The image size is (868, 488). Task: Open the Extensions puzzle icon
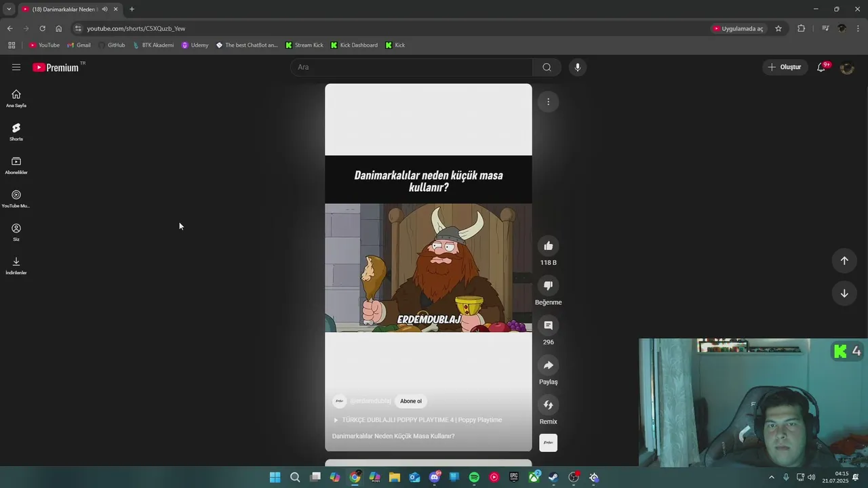coord(801,28)
